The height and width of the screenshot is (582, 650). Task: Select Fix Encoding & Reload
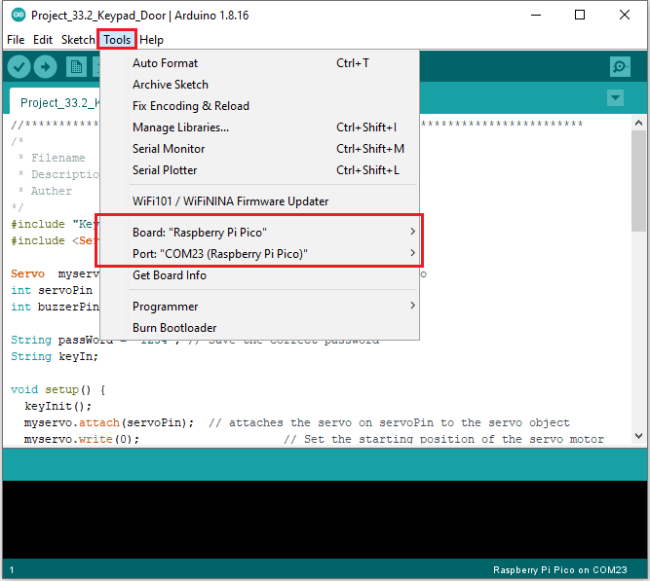pyautogui.click(x=260, y=106)
